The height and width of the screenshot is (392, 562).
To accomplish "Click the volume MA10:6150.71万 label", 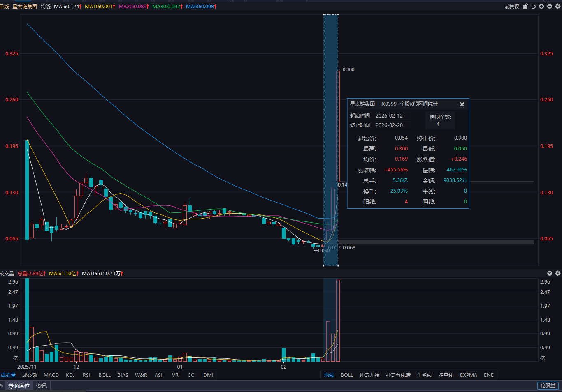I will tap(102, 274).
